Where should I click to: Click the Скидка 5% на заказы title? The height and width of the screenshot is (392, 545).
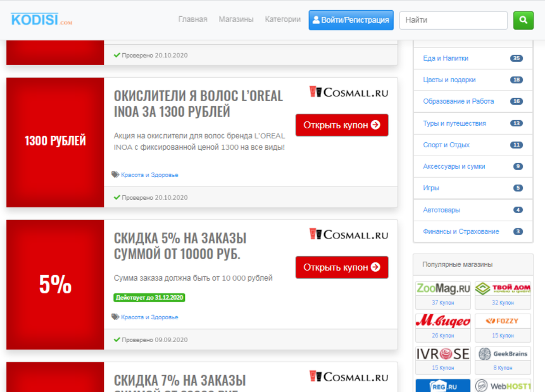coord(180,246)
